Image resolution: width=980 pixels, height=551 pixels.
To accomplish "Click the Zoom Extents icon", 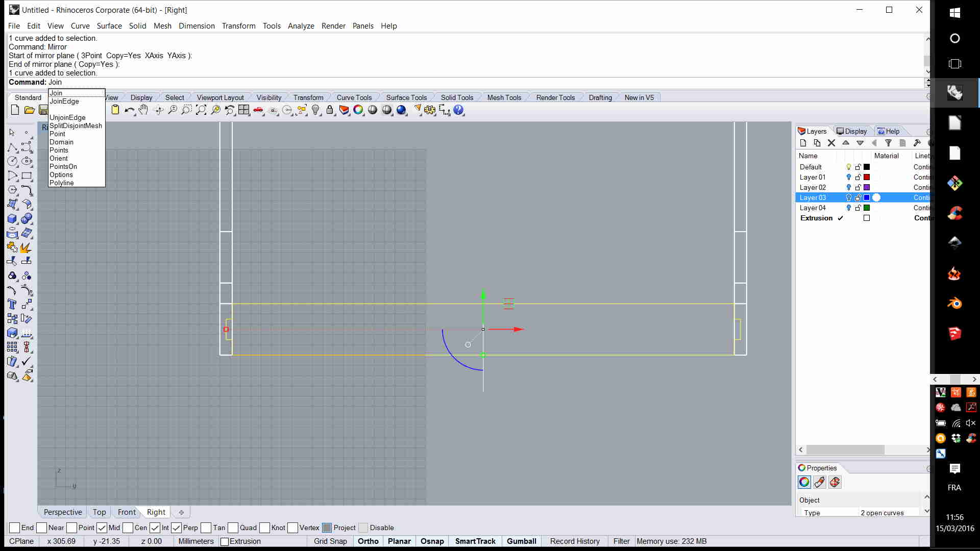I will click(x=201, y=110).
